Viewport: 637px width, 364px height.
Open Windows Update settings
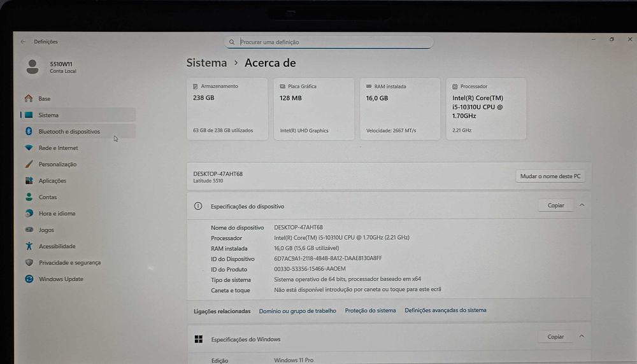(78, 279)
